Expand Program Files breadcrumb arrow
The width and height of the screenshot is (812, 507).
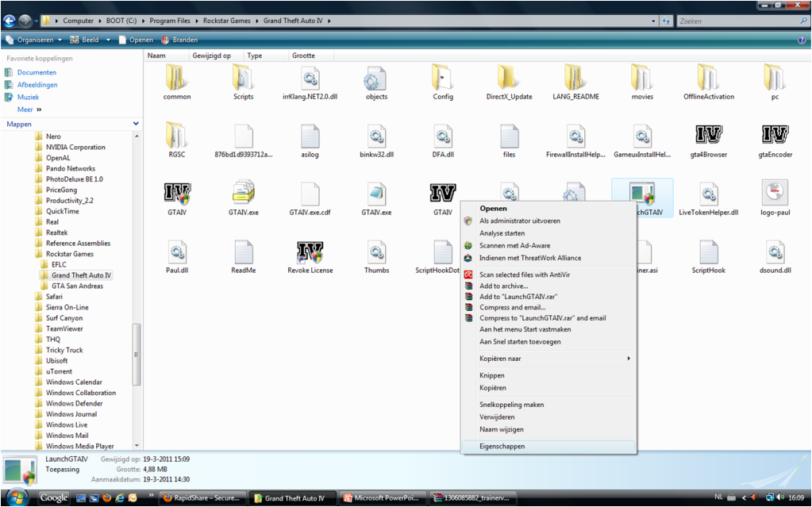(197, 21)
